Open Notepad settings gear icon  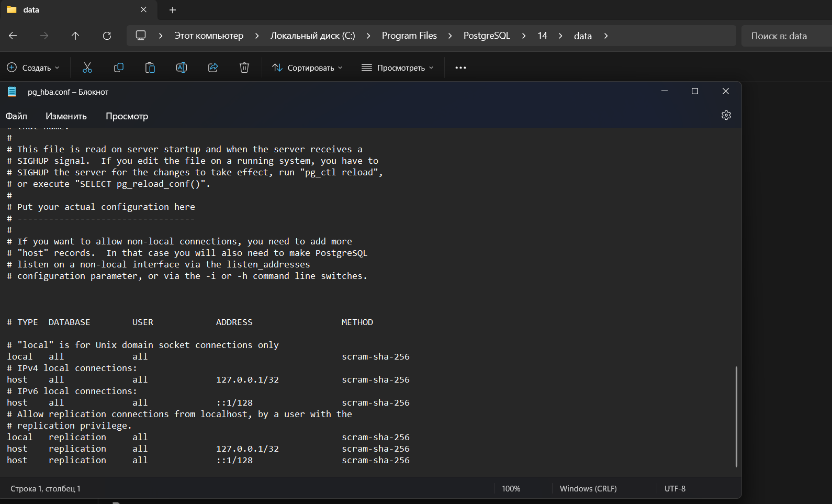[726, 115]
